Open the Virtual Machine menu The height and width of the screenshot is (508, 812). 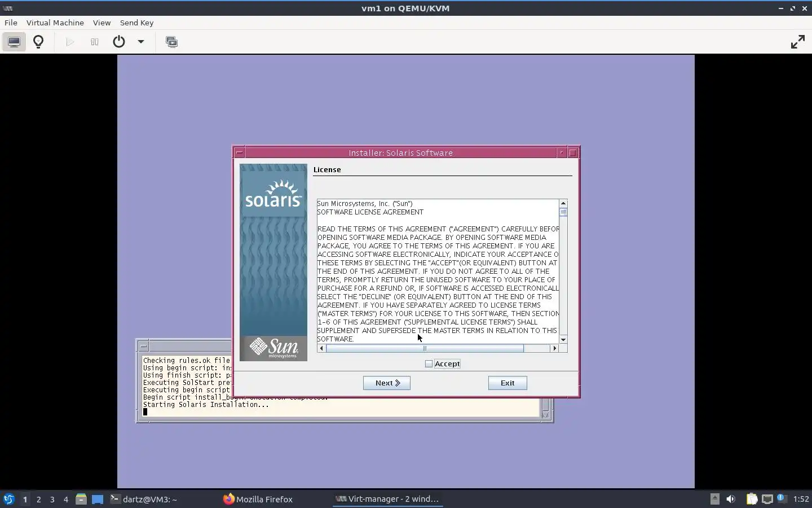[x=55, y=23]
